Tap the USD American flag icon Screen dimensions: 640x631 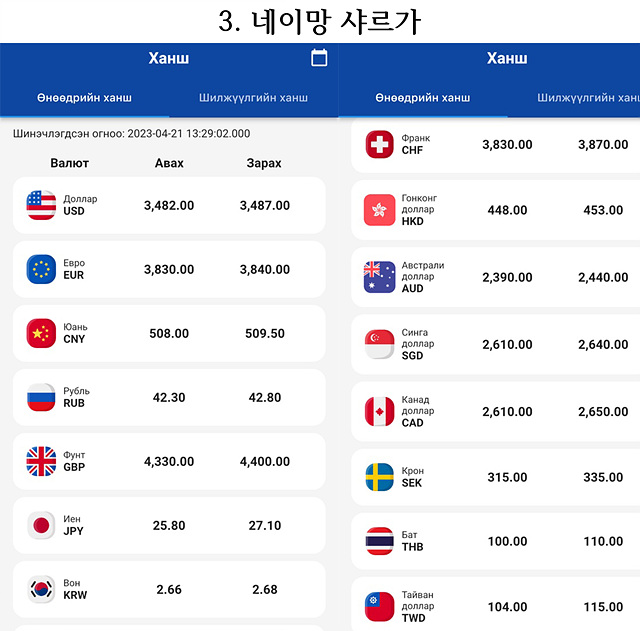tap(41, 205)
